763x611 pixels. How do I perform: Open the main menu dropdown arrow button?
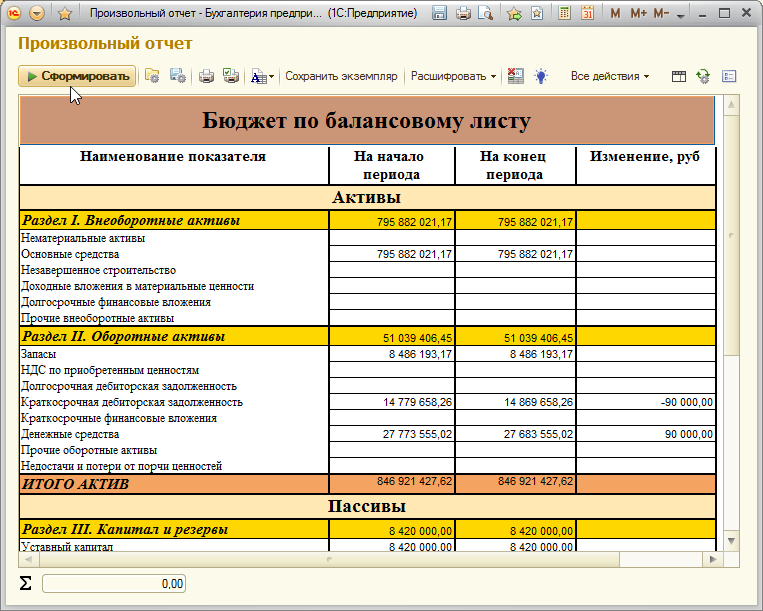[37, 13]
